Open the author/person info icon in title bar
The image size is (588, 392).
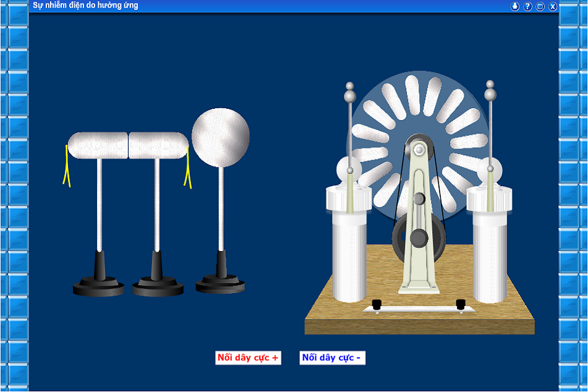click(x=515, y=6)
